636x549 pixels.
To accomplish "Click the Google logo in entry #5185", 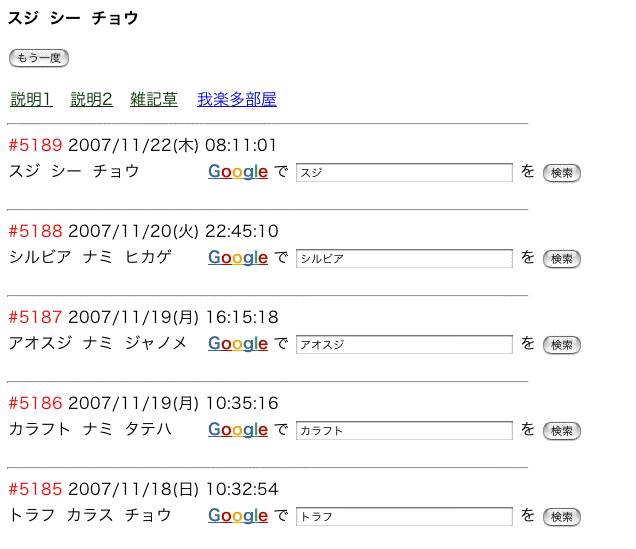I will (238, 516).
